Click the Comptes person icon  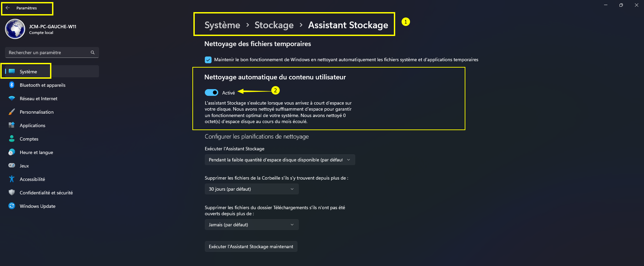click(x=12, y=139)
